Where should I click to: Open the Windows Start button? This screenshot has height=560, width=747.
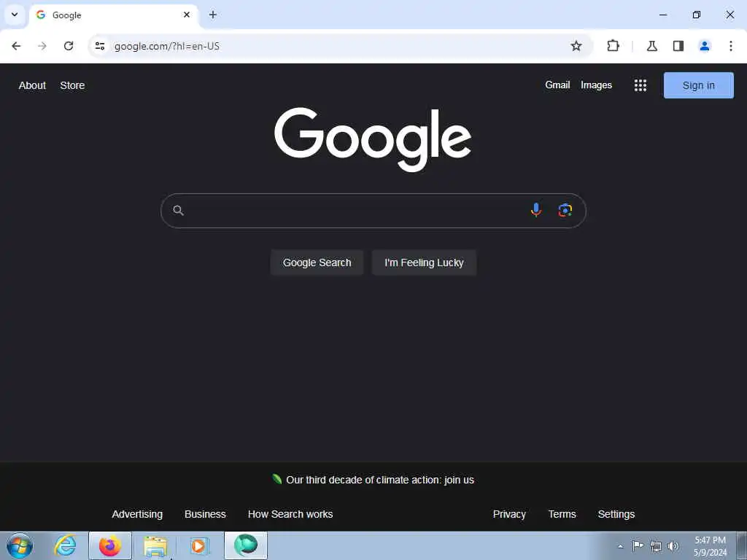[20, 545]
